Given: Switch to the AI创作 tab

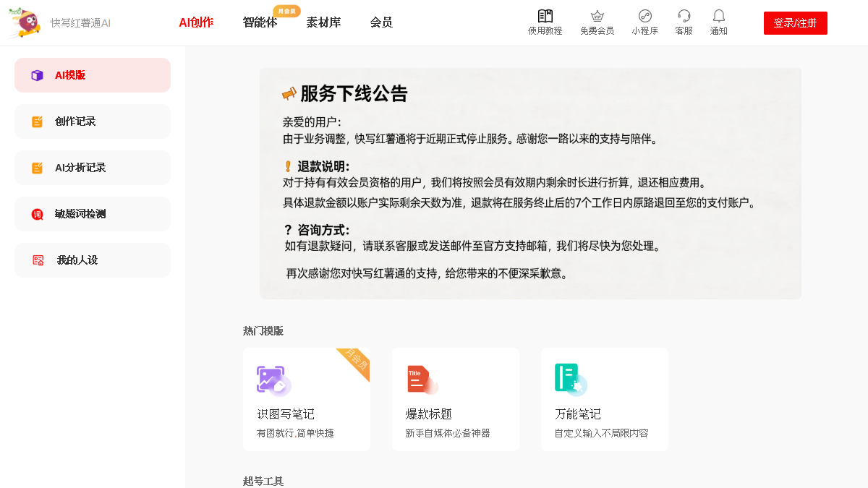Looking at the screenshot, I should (x=196, y=22).
